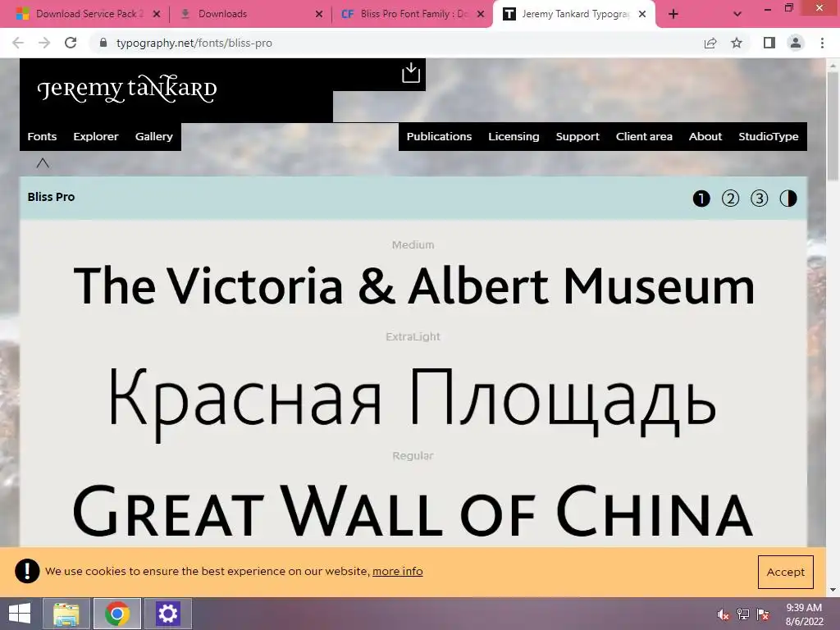Image resolution: width=840 pixels, height=630 pixels.
Task: Open the Fonts menu
Action: tap(42, 137)
